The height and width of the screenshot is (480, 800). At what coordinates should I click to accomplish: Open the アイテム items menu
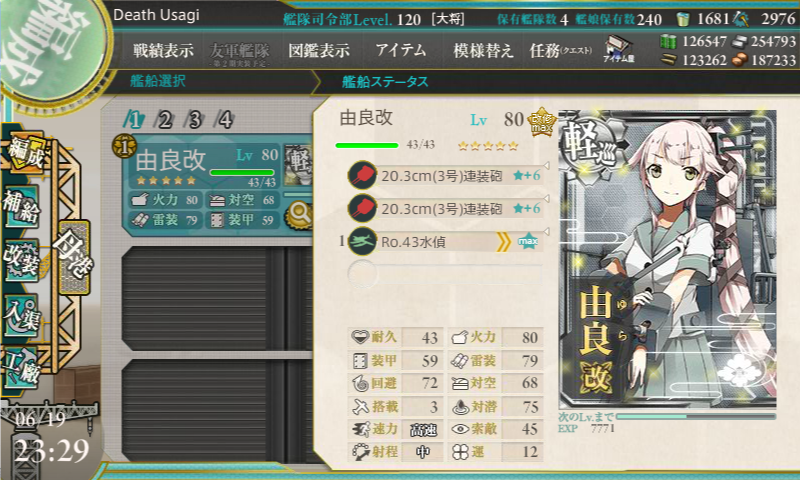[x=401, y=50]
